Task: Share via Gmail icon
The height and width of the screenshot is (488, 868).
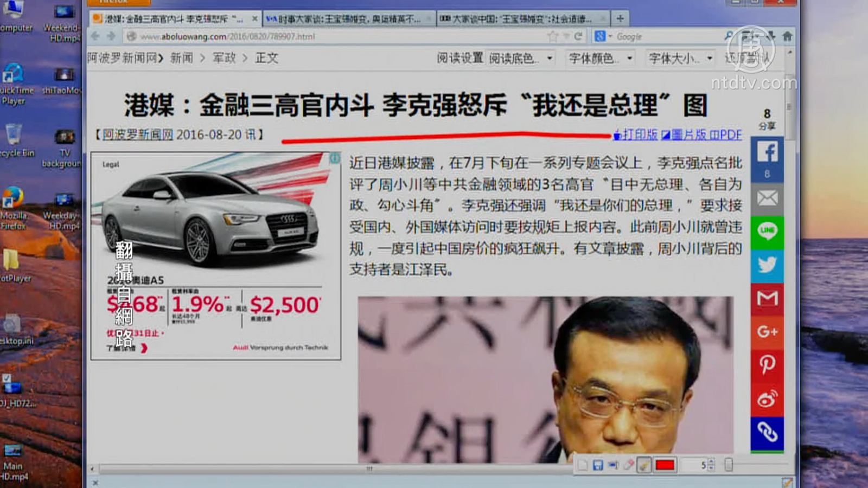Action: [767, 298]
